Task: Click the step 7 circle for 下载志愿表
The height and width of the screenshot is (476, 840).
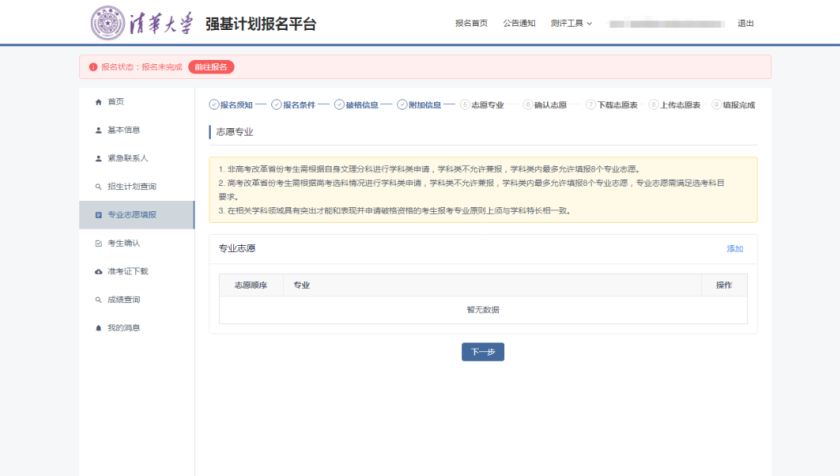Action: click(590, 104)
